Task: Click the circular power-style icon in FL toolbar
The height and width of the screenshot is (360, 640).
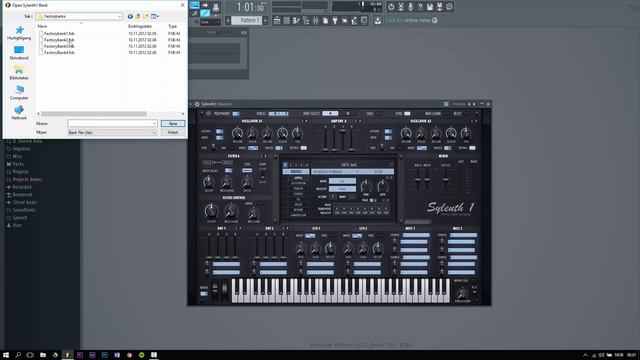Action: (x=391, y=7)
